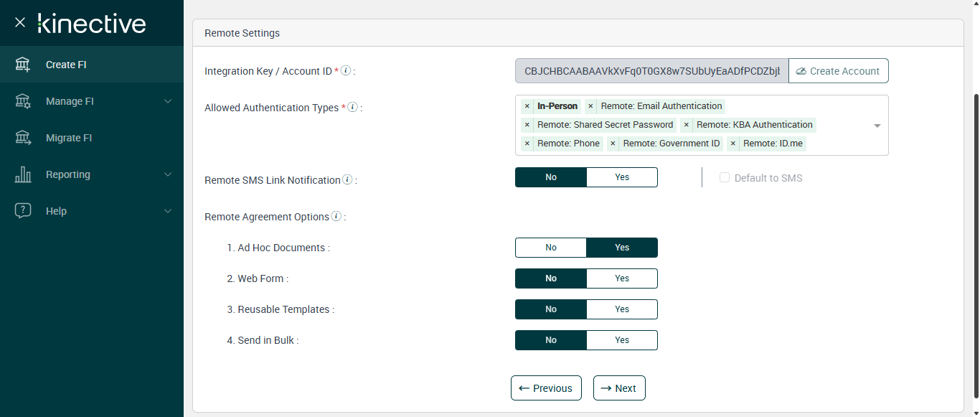Remove the Remote: Phone tag
This screenshot has width=980, height=417.
tap(527, 144)
